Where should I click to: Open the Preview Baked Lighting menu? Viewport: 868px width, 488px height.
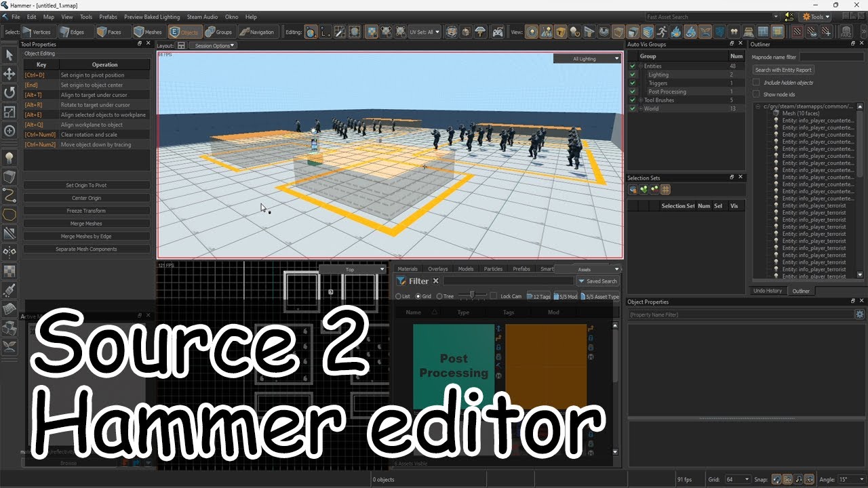coord(152,17)
